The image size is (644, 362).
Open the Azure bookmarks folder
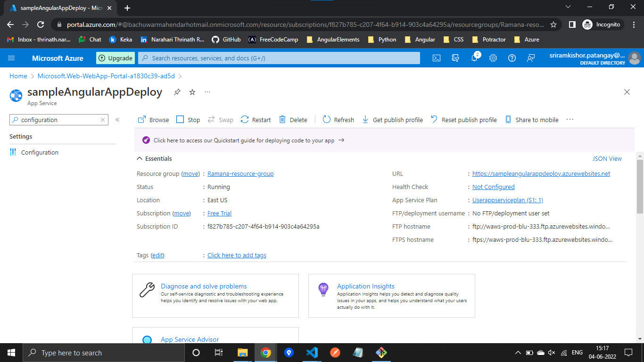(526, 40)
